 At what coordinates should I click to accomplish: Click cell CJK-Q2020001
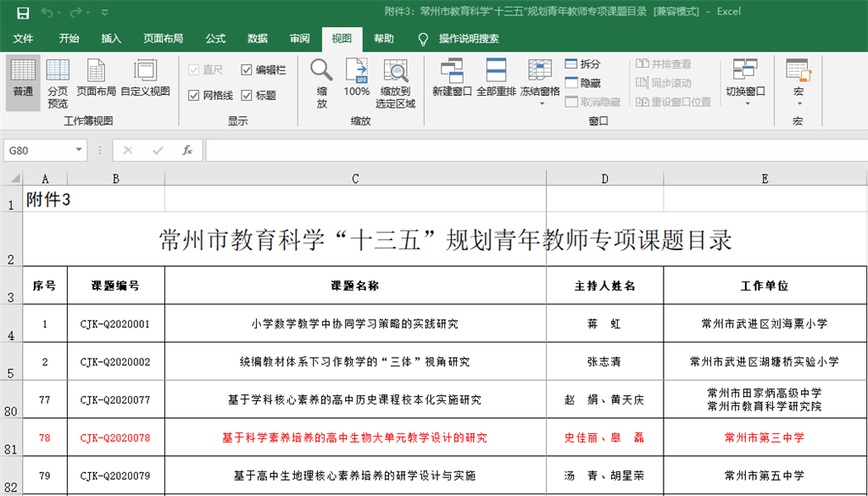point(115,324)
